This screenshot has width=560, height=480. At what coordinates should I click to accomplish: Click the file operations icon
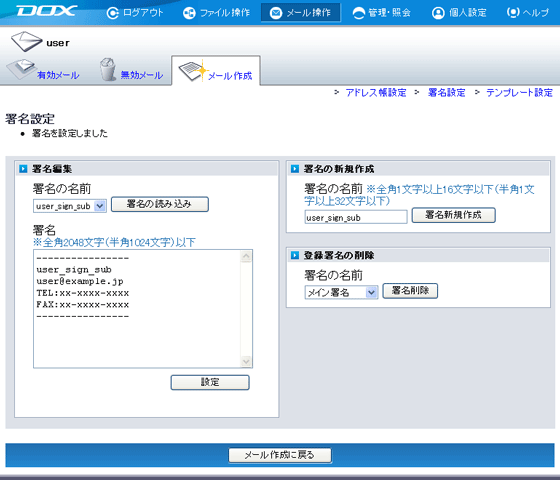point(189,13)
